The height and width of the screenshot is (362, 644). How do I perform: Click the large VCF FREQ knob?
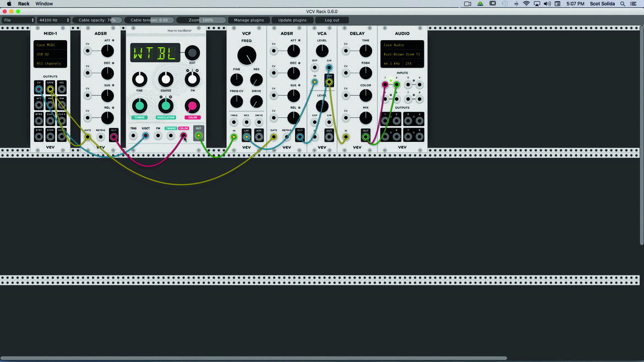point(247,56)
